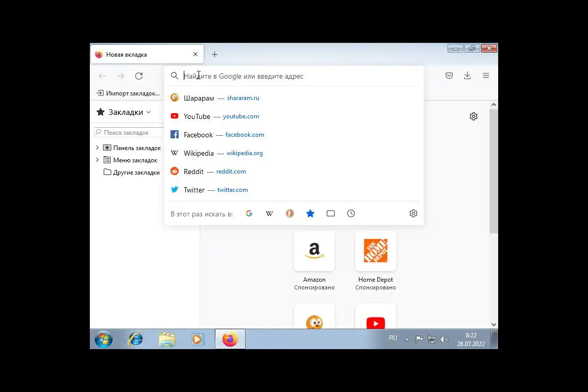This screenshot has width=588, height=392.
Task: Click the RU language indicator
Action: [393, 338]
